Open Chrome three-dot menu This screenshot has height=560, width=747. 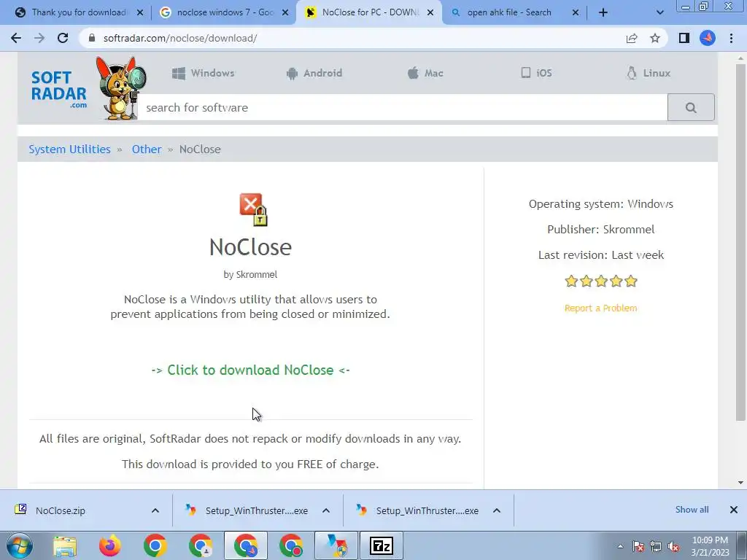click(731, 38)
